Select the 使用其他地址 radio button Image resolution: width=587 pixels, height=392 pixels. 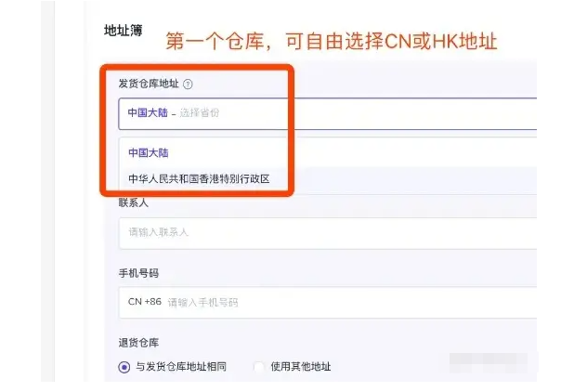click(260, 367)
